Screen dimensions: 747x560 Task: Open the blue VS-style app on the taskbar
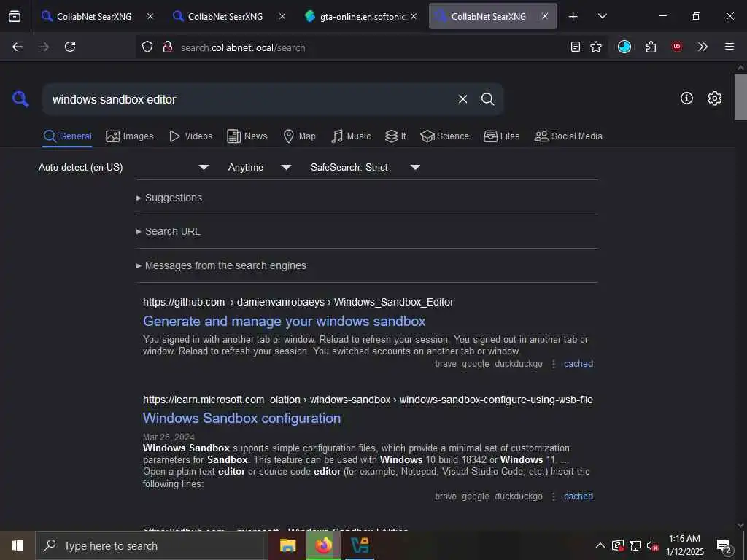(360, 545)
